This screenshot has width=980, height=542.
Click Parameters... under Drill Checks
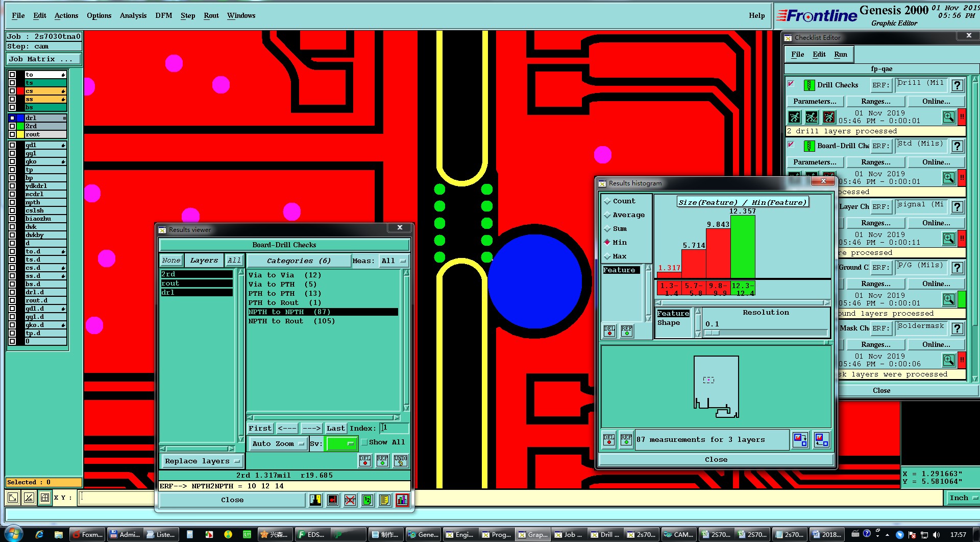815,101
